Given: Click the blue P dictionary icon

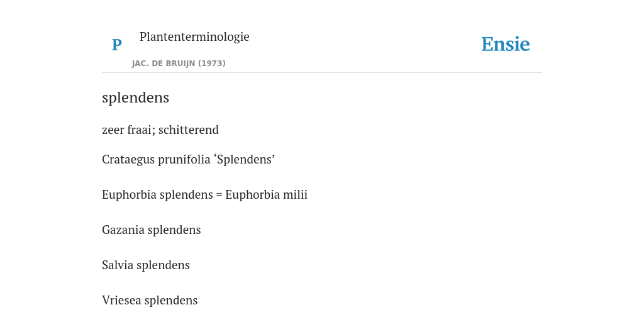Looking at the screenshot, I should 116,45.
